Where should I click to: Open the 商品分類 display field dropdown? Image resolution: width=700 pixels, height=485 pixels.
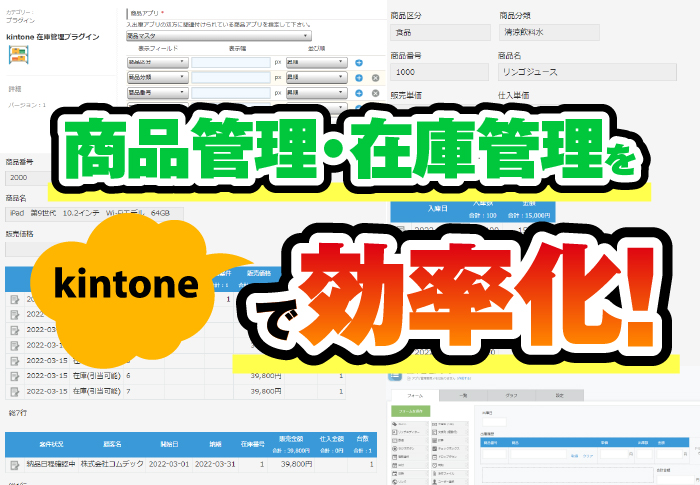pos(158,77)
